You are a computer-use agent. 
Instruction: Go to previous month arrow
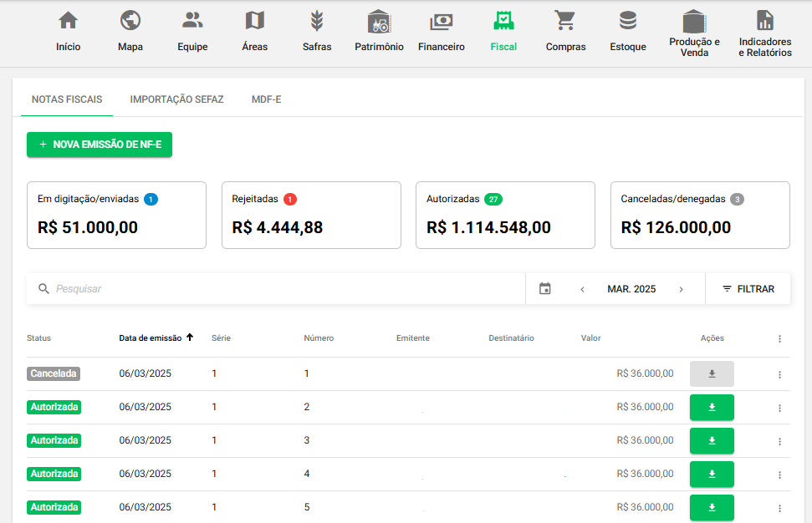point(582,289)
